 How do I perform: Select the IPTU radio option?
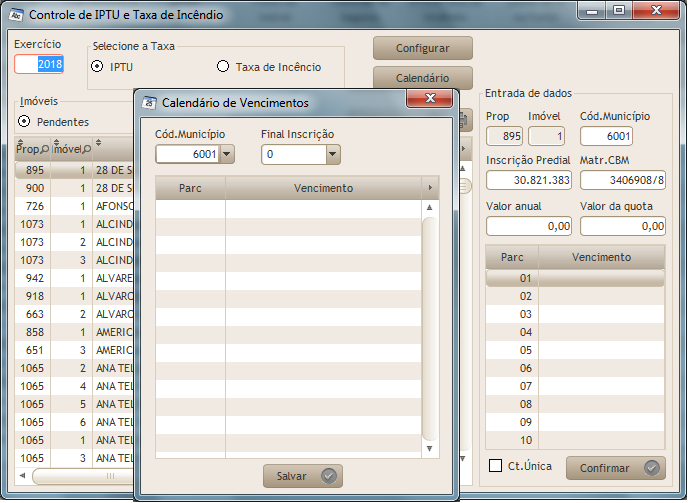tap(97, 67)
